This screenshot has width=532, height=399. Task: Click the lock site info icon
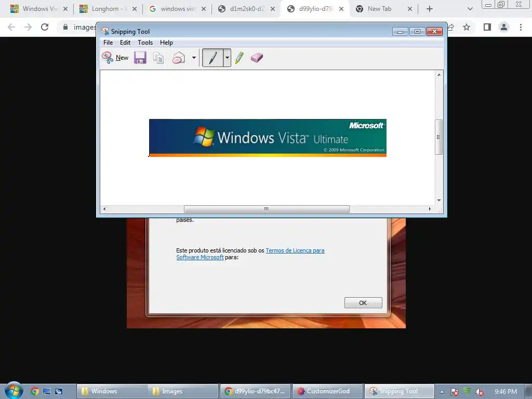coord(65,27)
